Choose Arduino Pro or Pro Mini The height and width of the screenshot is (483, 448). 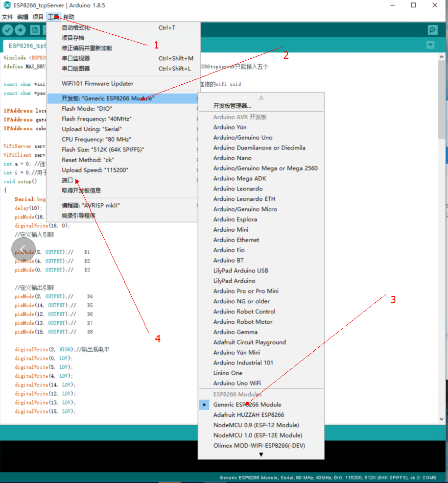click(x=261, y=291)
